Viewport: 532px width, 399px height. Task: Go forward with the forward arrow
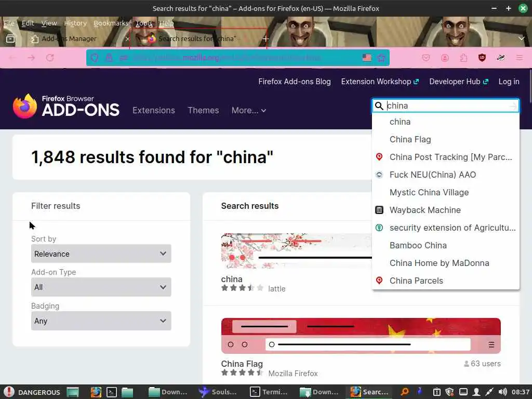(31, 58)
